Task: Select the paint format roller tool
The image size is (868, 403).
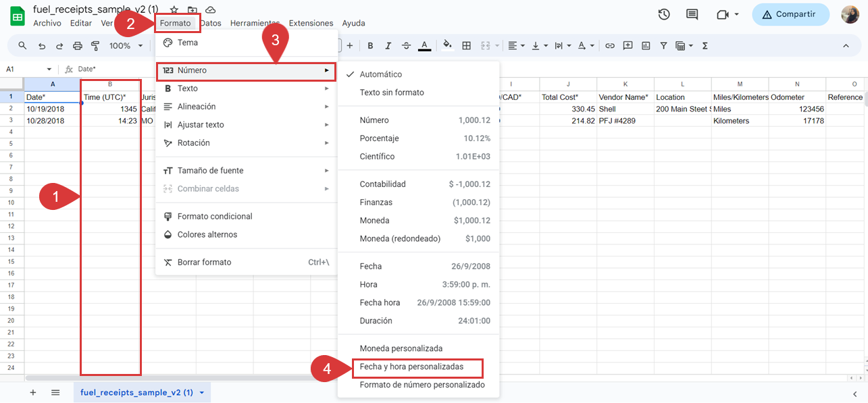Action: click(x=95, y=46)
